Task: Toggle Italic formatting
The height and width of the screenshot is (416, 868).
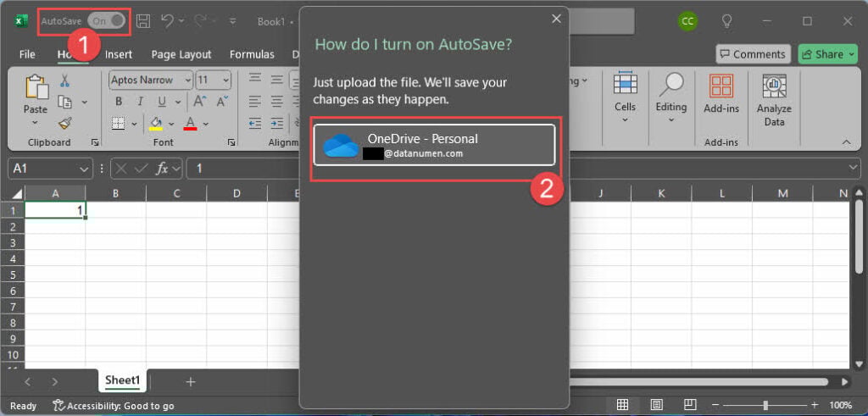Action: point(137,102)
